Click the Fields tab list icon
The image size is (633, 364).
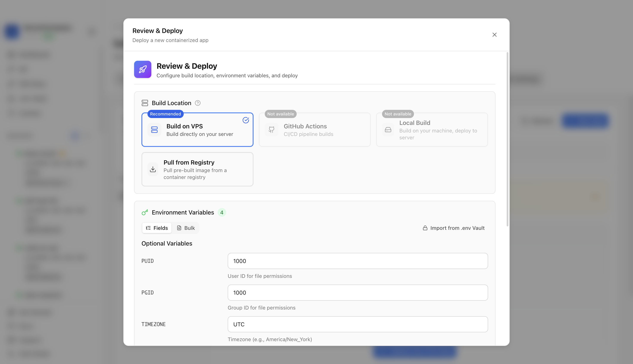tap(148, 228)
